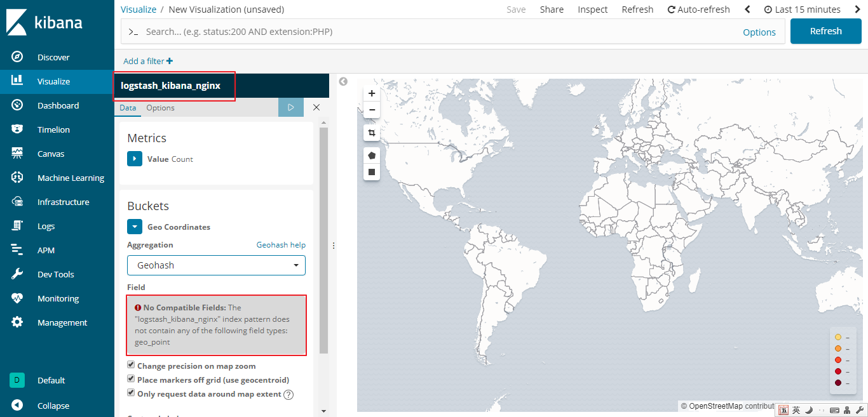The image size is (868, 417).
Task: Step time range backward
Action: click(x=747, y=10)
